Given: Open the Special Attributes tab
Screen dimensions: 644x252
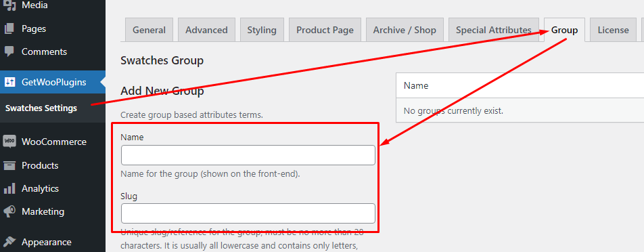Looking at the screenshot, I should coord(494,30).
